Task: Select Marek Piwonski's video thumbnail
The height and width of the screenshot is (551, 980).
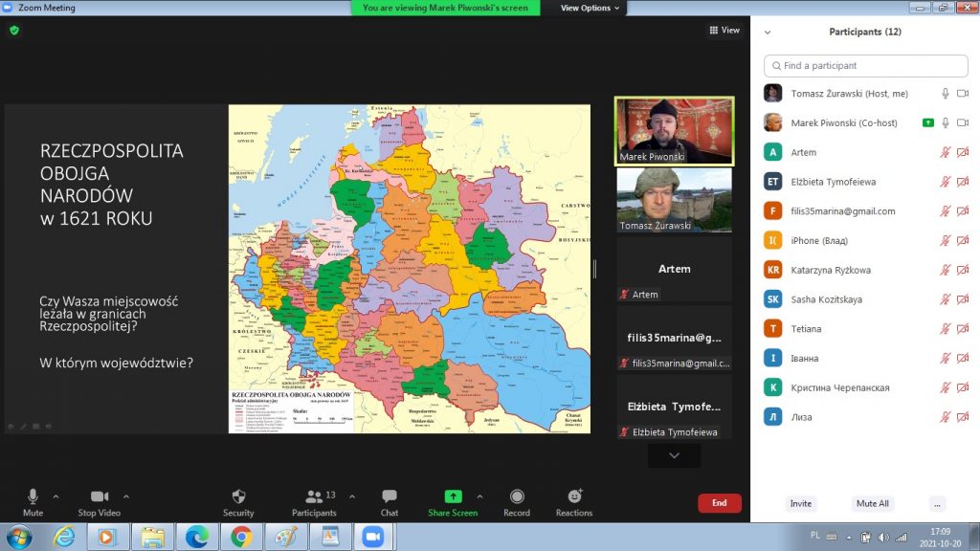Action: (674, 130)
